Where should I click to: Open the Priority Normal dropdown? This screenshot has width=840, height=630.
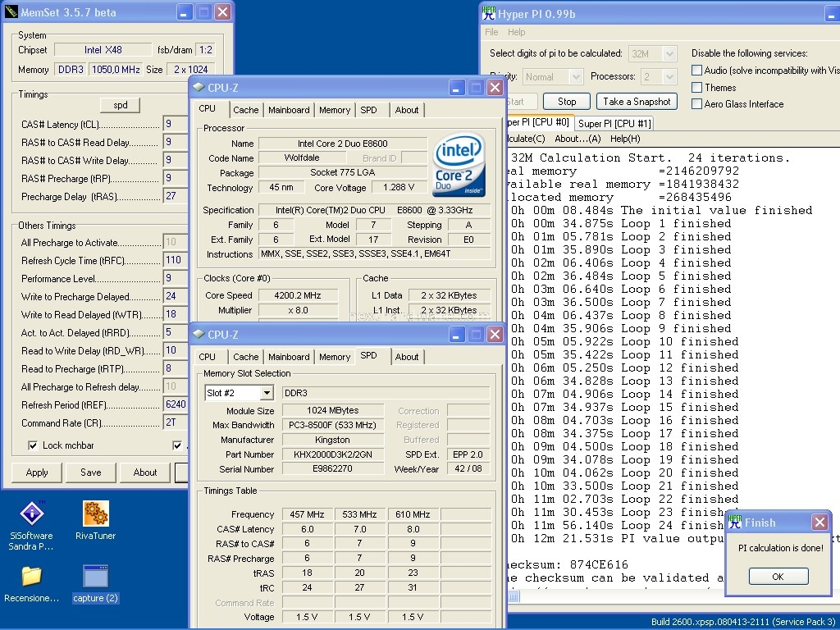576,77
